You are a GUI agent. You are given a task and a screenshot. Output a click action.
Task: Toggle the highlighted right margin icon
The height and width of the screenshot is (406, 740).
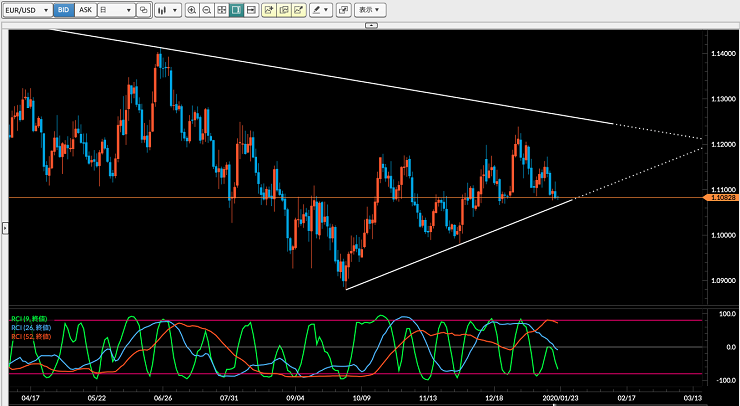[x=236, y=10]
